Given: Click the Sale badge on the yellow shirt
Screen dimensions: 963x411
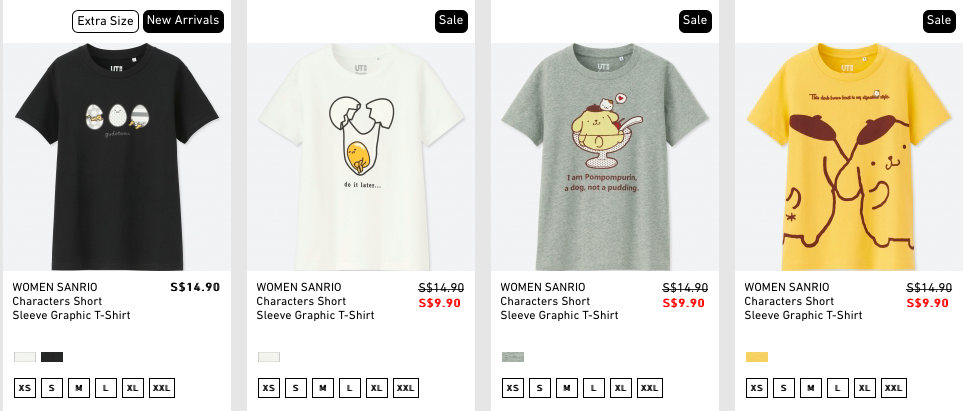Looking at the screenshot, I should pos(939,21).
